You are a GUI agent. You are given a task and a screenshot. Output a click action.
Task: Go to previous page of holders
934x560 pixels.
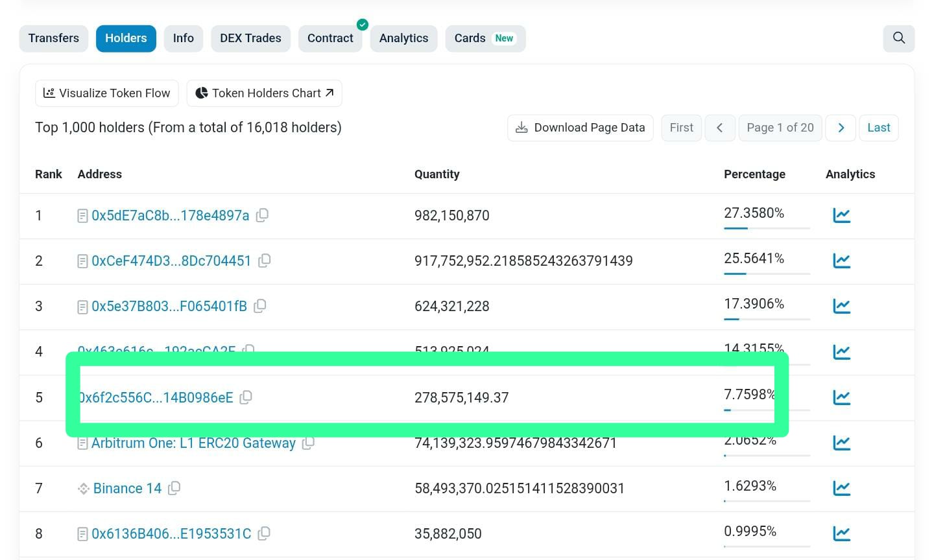[x=719, y=128]
